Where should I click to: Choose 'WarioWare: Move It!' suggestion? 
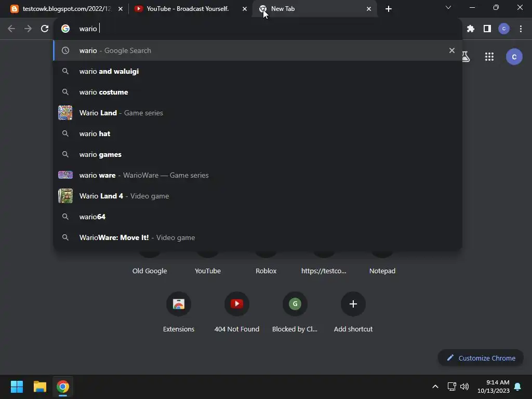pos(258,237)
